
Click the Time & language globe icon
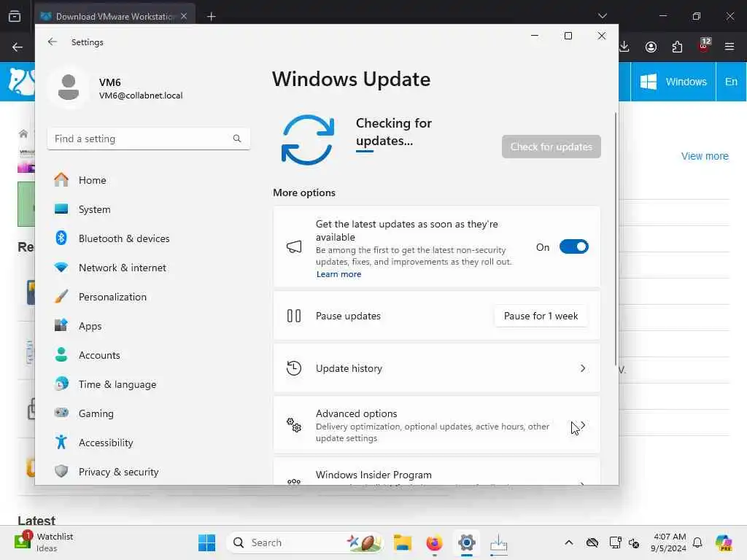click(x=61, y=384)
